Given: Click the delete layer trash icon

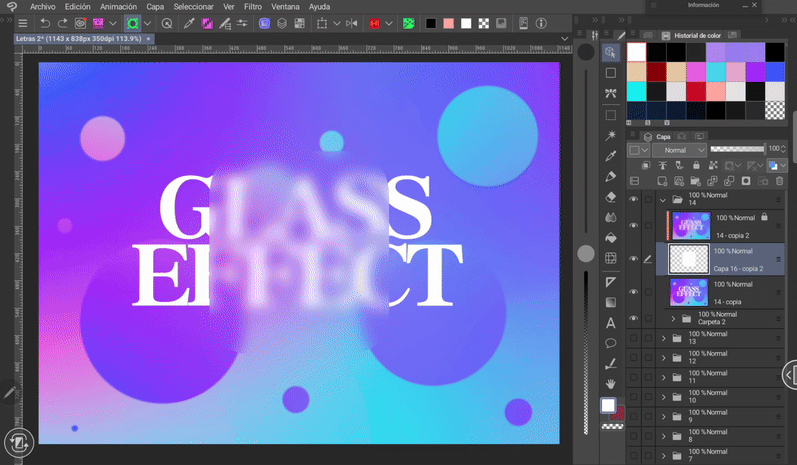Looking at the screenshot, I should click(779, 182).
